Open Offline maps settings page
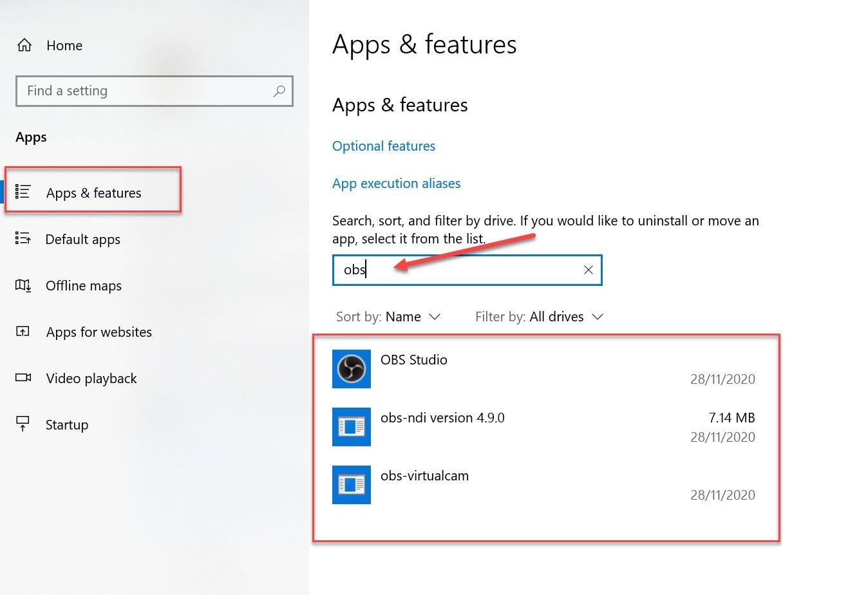 tap(84, 286)
